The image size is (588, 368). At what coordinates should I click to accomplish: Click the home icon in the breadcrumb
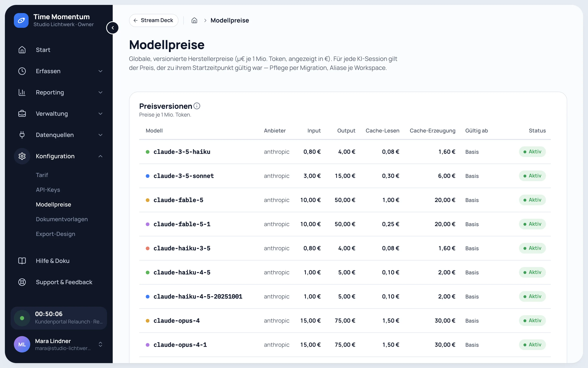194,20
